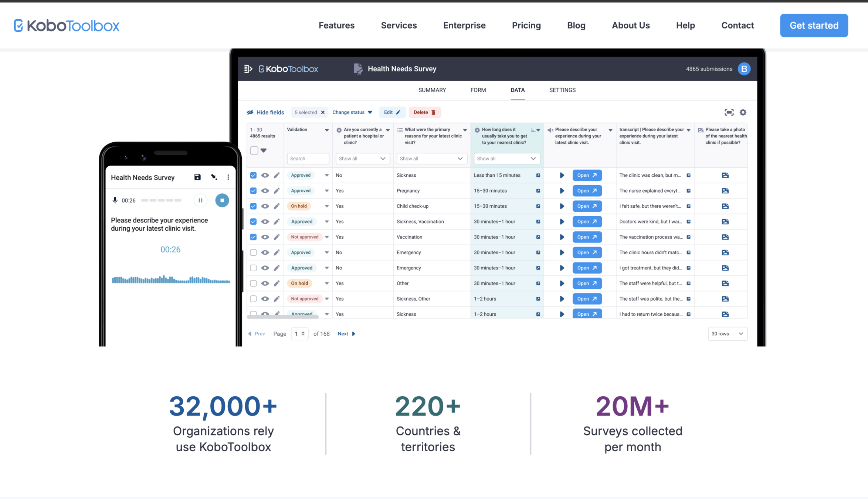Uncheck the first row checkbox

coord(253,175)
